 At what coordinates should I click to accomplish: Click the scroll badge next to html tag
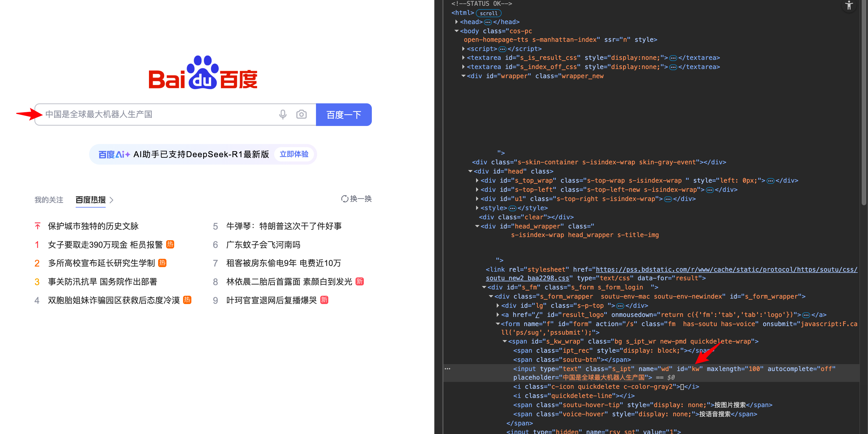point(488,13)
